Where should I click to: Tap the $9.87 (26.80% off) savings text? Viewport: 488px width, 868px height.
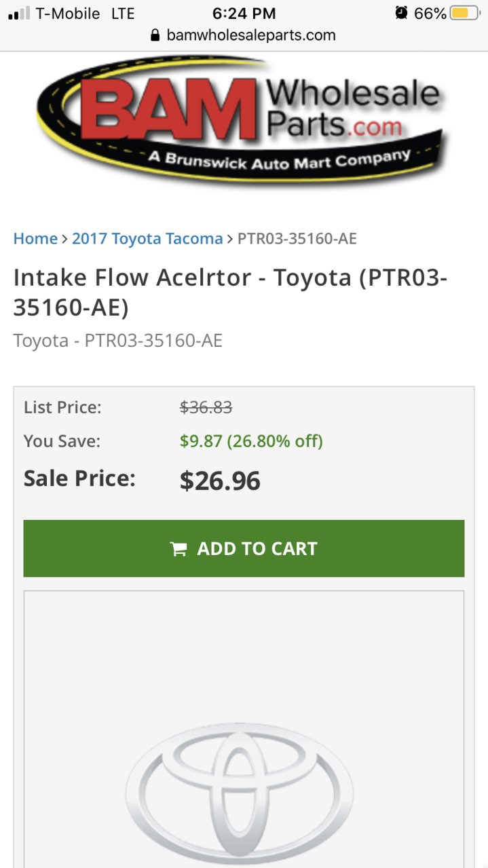pos(251,441)
